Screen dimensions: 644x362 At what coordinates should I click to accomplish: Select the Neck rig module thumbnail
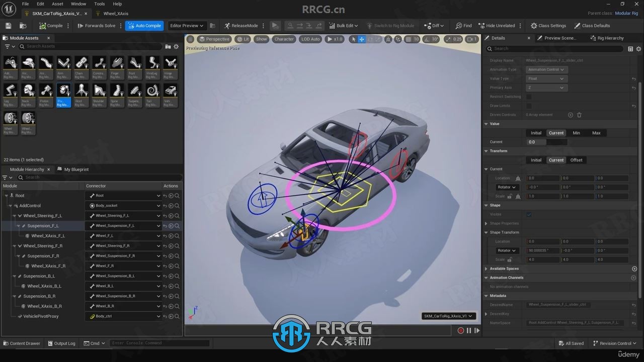[28, 95]
